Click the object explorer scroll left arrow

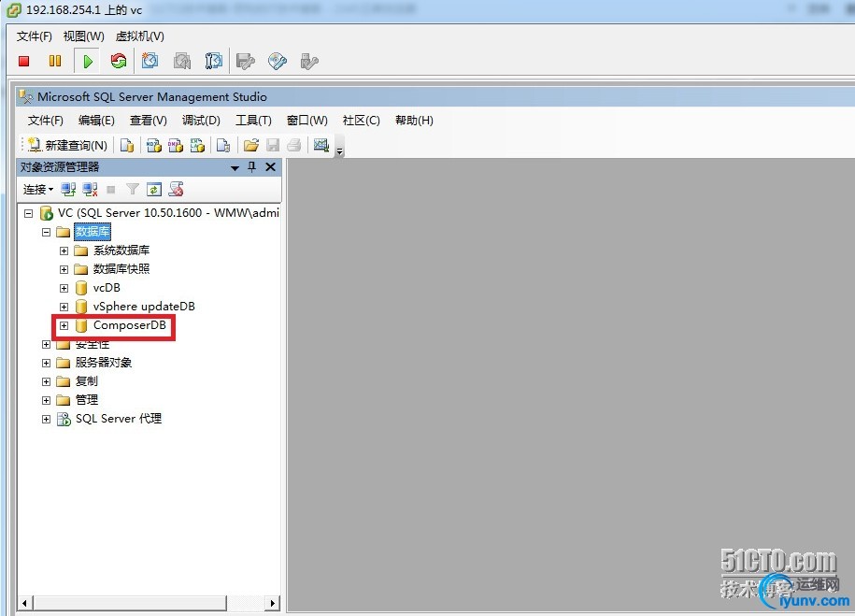click(x=24, y=603)
